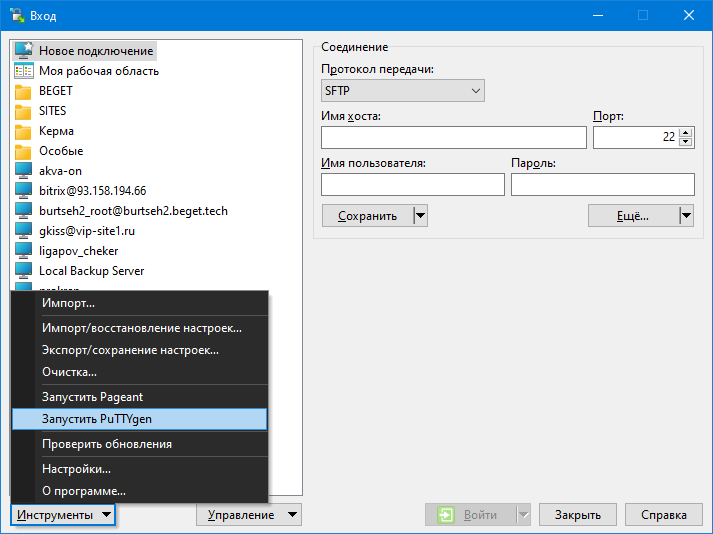The width and height of the screenshot is (713, 534).
Task: Focus the Пароль password field
Action: 602,185
